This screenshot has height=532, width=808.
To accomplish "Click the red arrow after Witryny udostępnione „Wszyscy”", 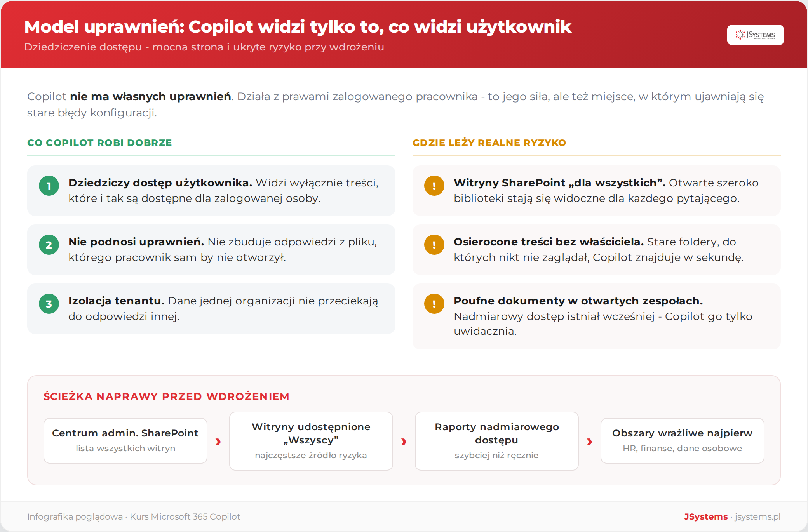I will click(404, 442).
